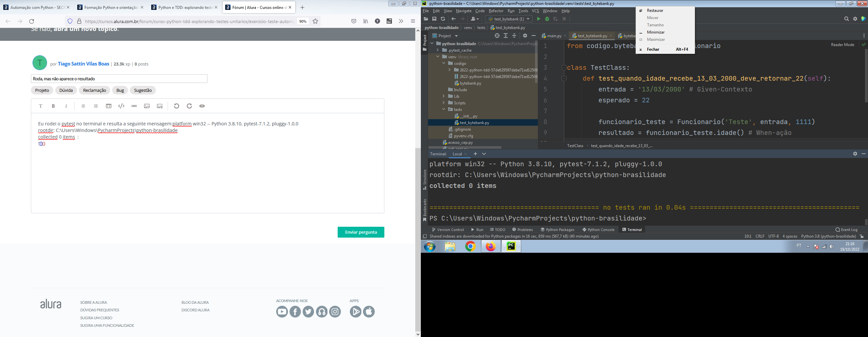Reload the Firefox page

click(x=32, y=21)
